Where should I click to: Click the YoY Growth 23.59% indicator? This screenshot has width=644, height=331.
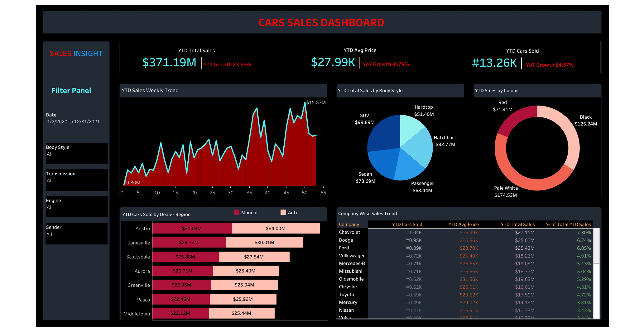(227, 64)
